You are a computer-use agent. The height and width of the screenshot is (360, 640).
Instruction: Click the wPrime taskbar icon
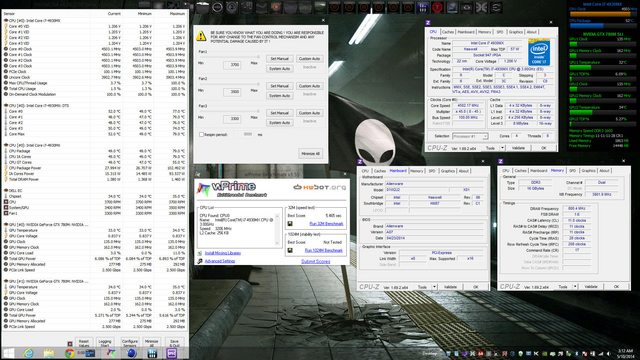pos(111,353)
